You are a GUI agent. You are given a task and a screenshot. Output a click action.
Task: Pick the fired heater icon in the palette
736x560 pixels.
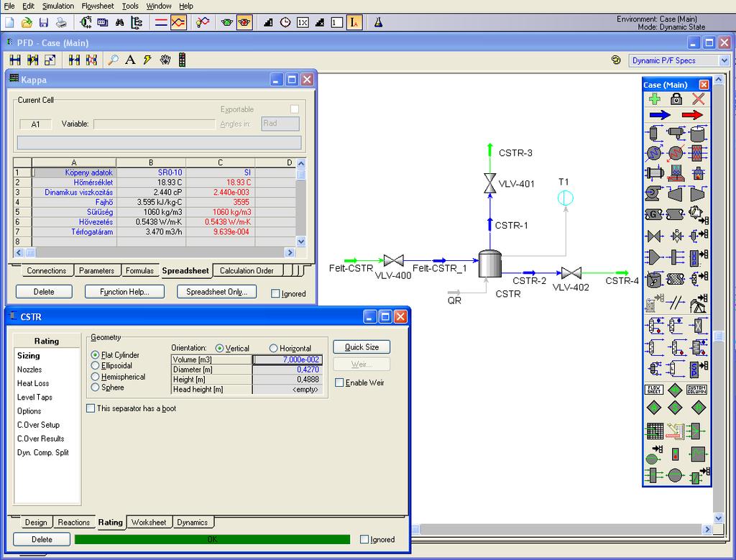click(x=699, y=173)
